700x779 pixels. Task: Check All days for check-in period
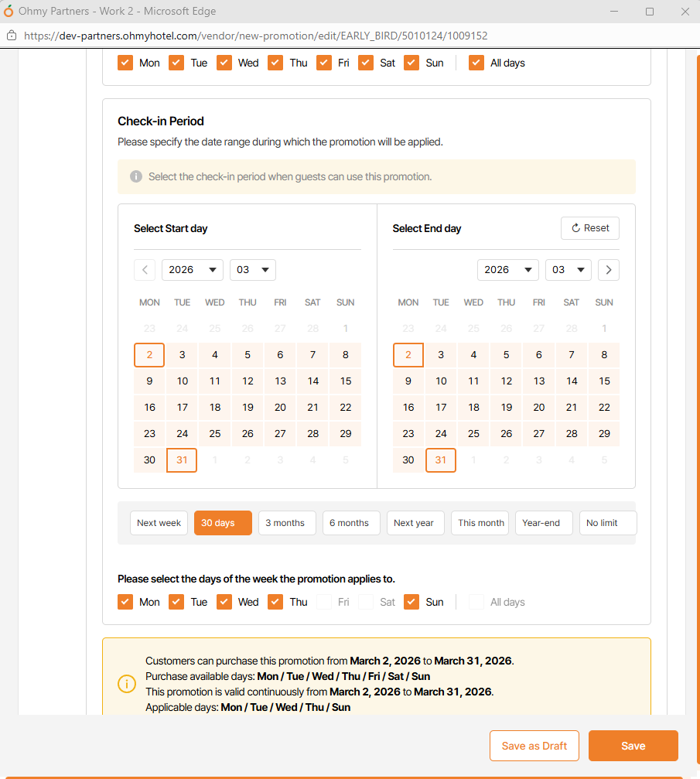click(476, 602)
